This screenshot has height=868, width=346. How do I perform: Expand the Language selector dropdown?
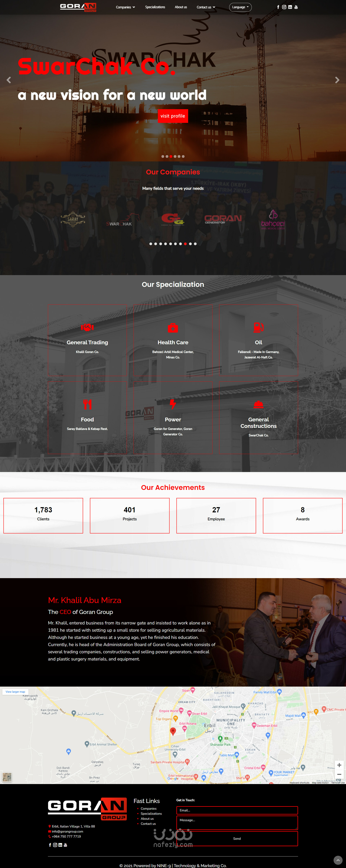(x=239, y=7)
